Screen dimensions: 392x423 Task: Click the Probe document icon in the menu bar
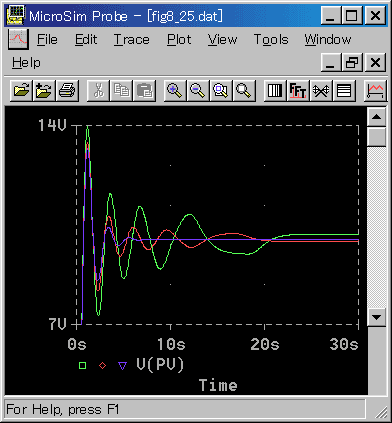[x=18, y=39]
